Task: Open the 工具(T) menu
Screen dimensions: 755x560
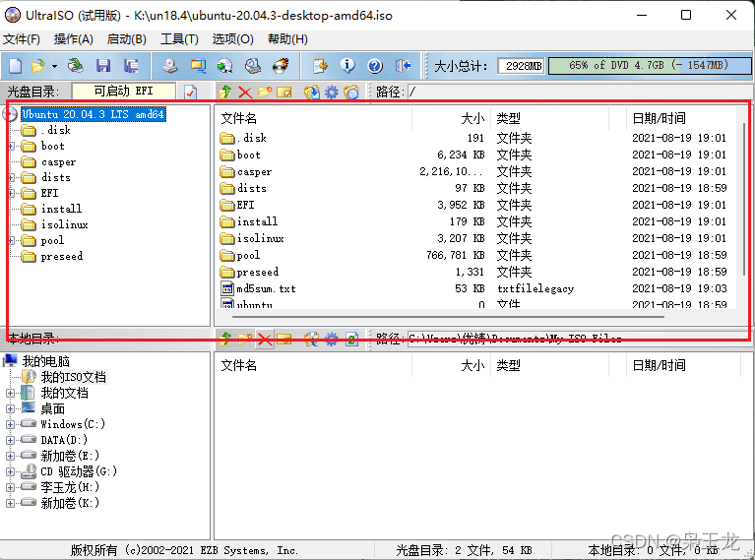Action: point(179,39)
